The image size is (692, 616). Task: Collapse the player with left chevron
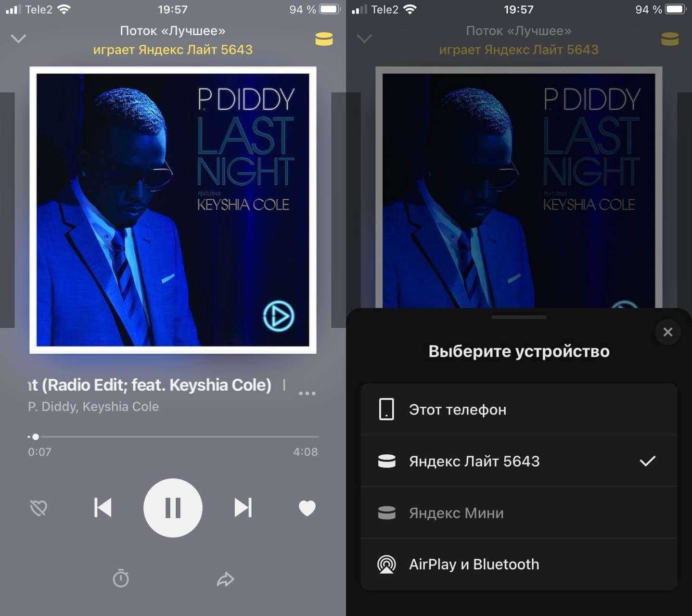(x=18, y=38)
